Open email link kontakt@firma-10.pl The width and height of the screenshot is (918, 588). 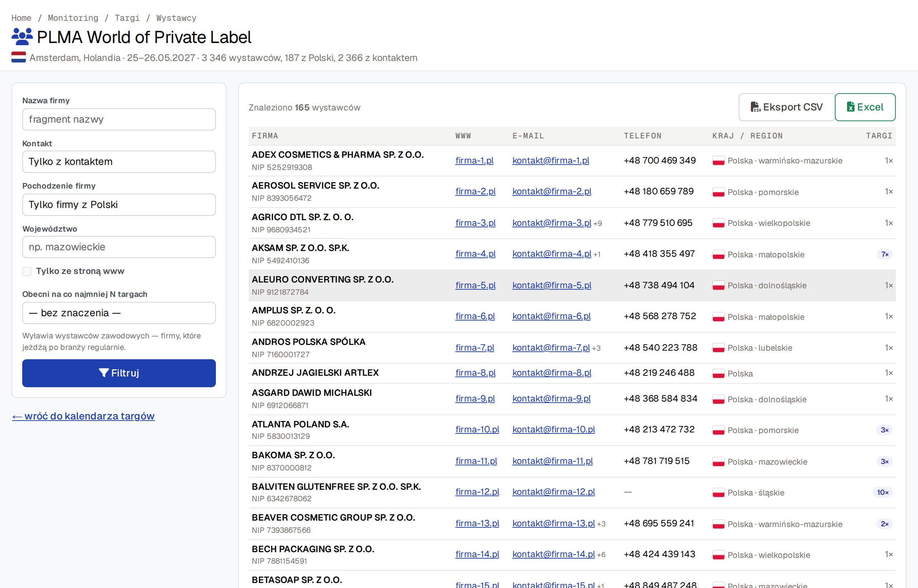(554, 430)
